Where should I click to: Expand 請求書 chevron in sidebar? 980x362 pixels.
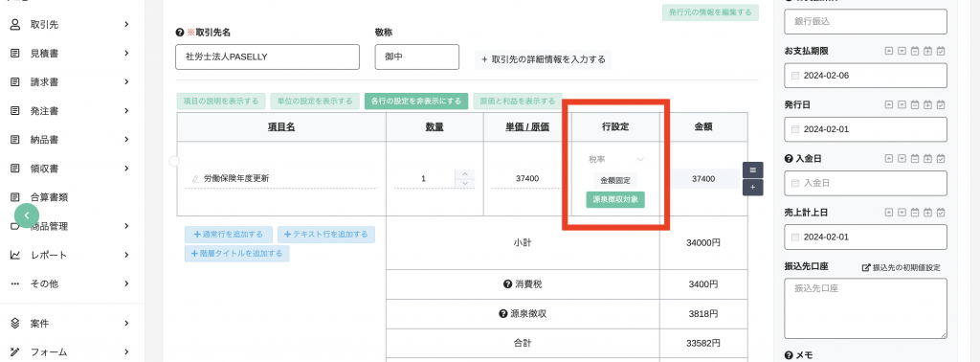point(126,82)
